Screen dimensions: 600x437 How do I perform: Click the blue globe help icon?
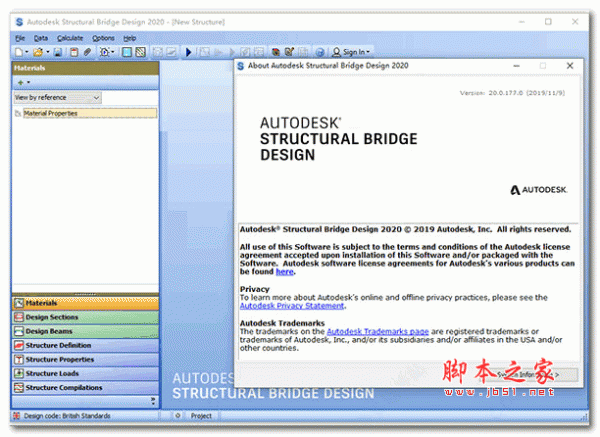320,52
